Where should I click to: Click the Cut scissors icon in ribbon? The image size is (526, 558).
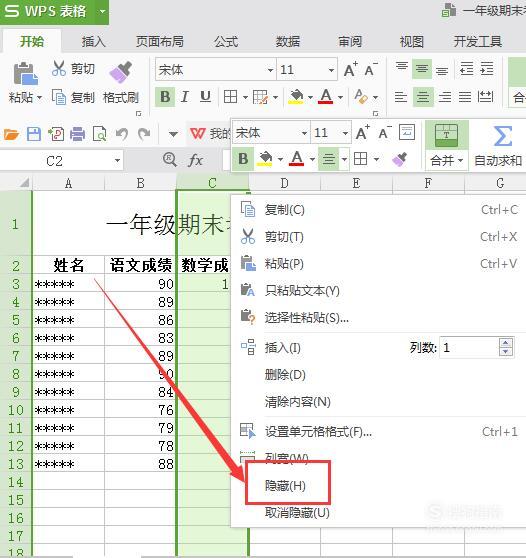59,68
